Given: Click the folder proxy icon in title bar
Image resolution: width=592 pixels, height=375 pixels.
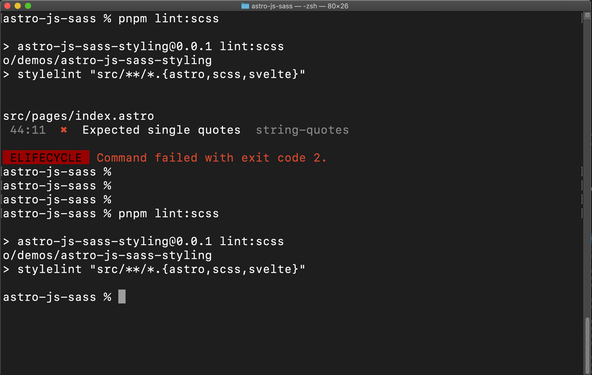Looking at the screenshot, I should pos(245,6).
